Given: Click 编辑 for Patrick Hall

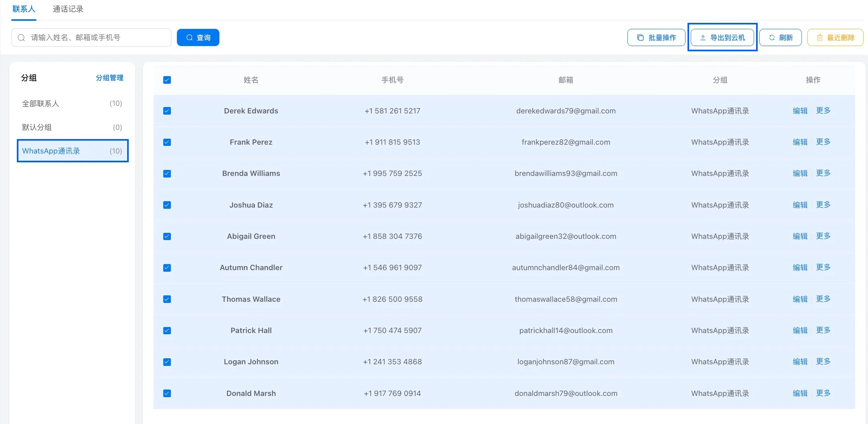Looking at the screenshot, I should click(800, 331).
